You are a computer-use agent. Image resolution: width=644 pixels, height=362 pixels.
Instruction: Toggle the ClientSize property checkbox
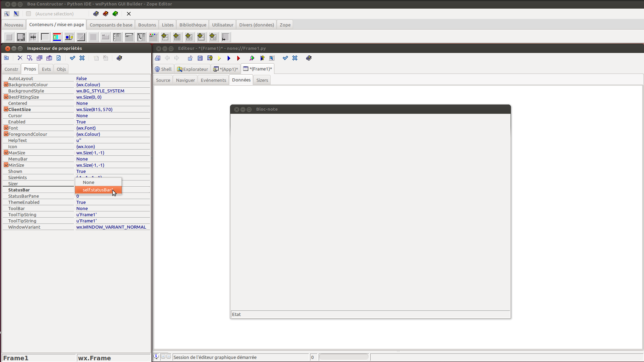coord(6,109)
